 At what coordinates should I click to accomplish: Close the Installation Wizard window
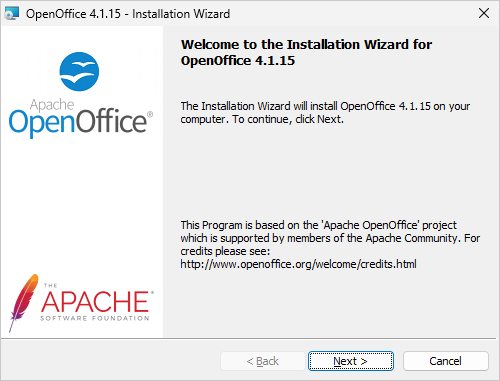point(484,13)
